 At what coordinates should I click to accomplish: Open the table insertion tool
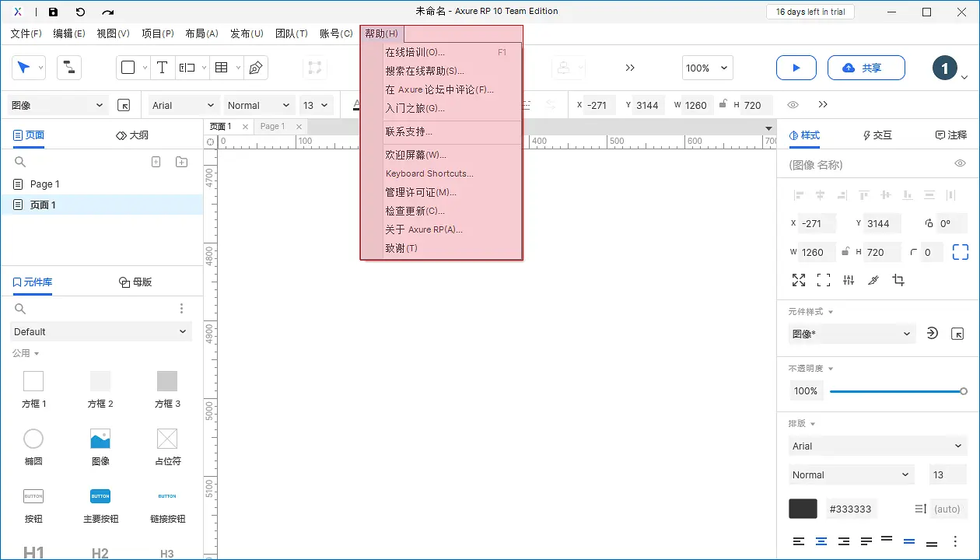(x=222, y=68)
